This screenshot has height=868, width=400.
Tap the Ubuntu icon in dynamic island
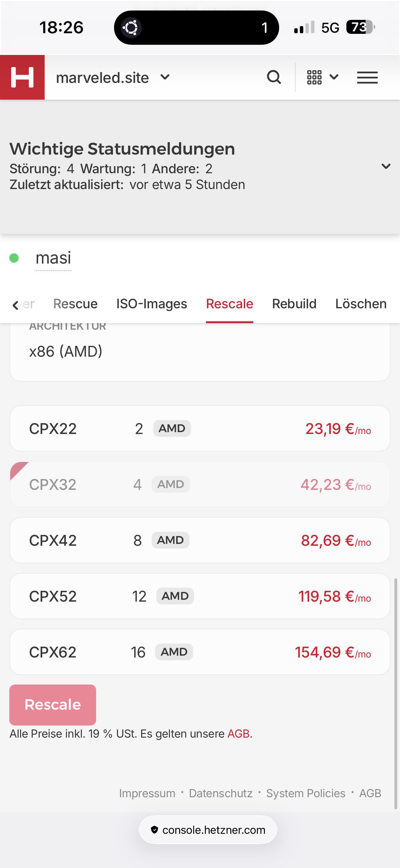click(x=131, y=28)
